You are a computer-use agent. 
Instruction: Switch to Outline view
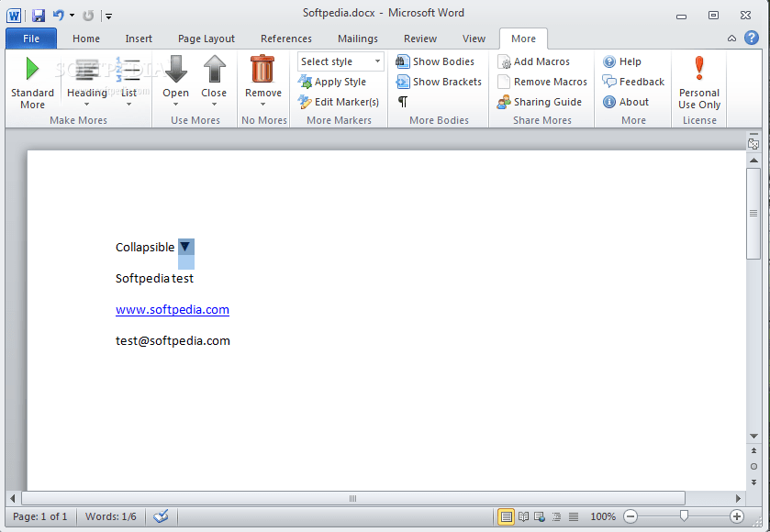coord(557,516)
